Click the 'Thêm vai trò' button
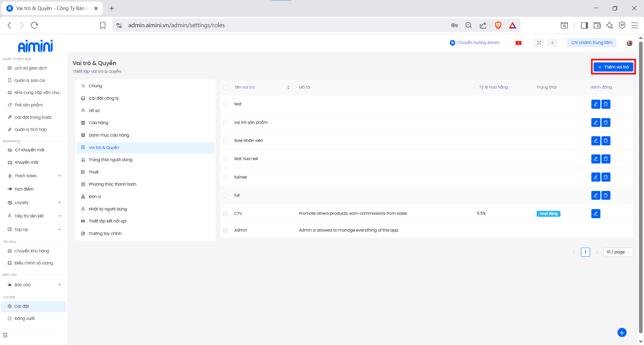 pos(613,67)
